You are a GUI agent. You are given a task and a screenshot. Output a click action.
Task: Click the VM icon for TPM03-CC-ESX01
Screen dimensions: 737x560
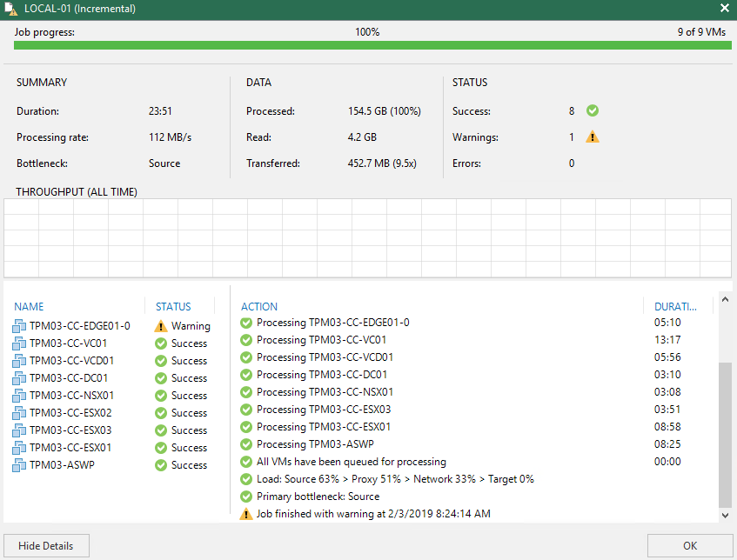19,448
